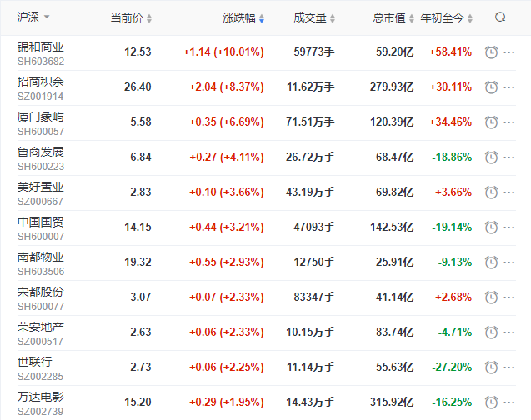Open more options for 荣安地产
Screen dimensions: 531x420
point(509,332)
